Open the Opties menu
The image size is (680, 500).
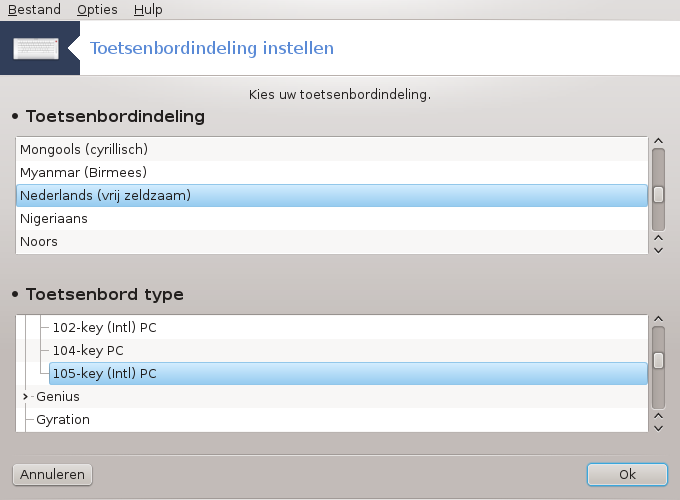pos(97,10)
